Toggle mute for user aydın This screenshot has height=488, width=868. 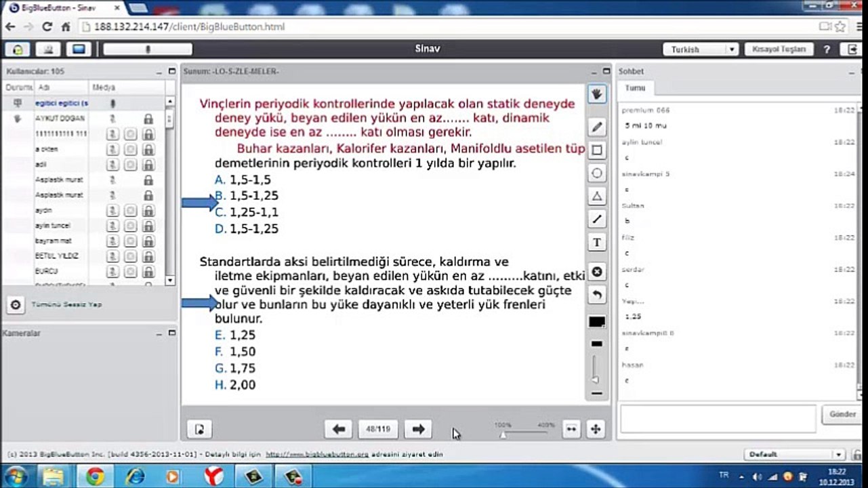coord(114,210)
